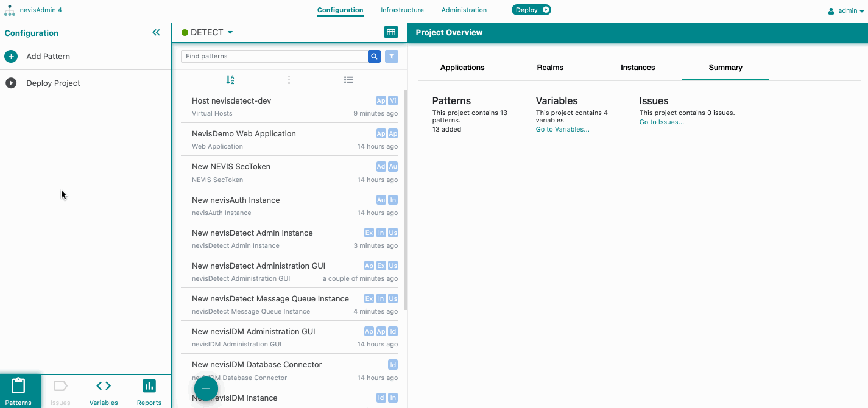Screen dimensions: 868x408
Task: Open the table view icon next to DETECT
Action: click(391, 32)
